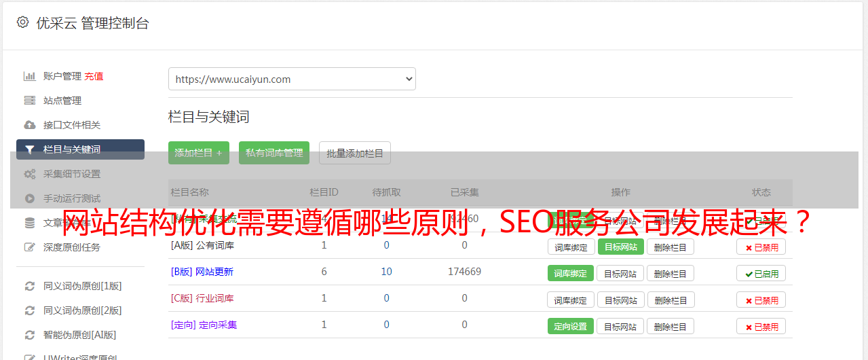
Task: Toggle 已禁用 status for 公有词库
Action: 761,247
